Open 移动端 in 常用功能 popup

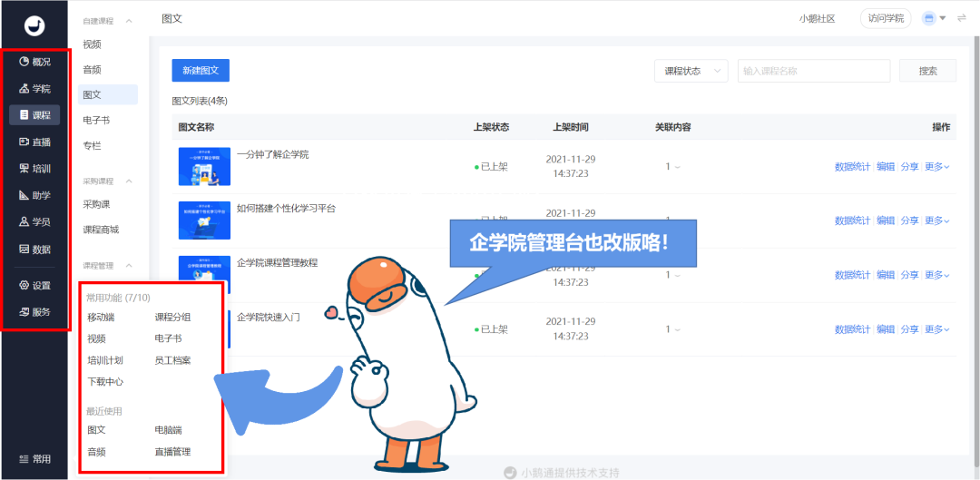[102, 318]
